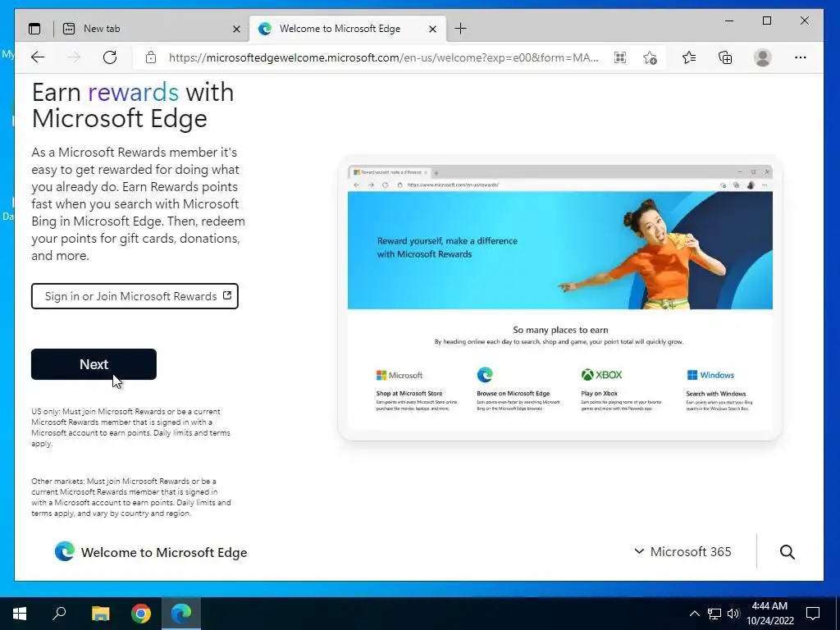The image size is (840, 630).
Task: View site information lock icon
Action: (x=151, y=57)
